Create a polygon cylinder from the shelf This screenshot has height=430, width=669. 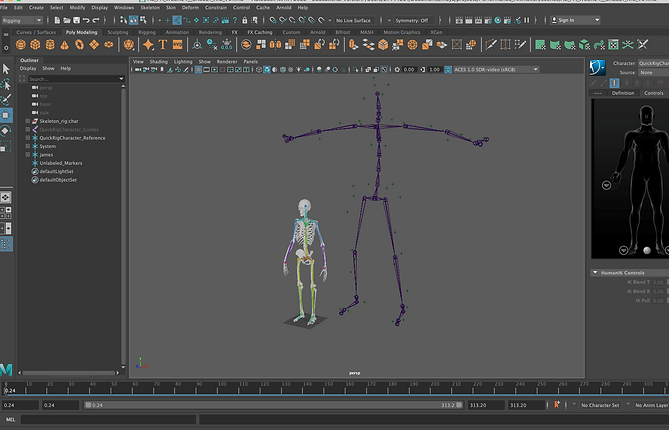50,44
